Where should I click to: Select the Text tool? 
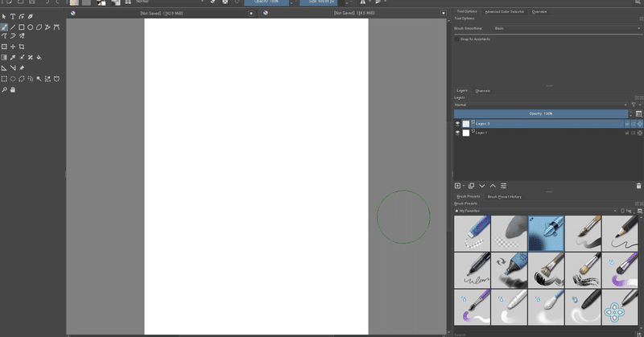point(13,17)
